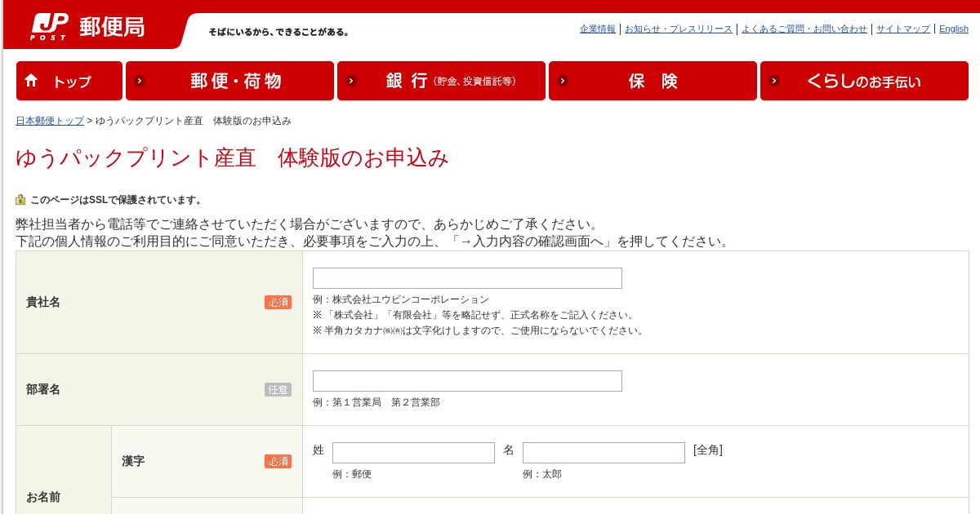The width and height of the screenshot is (980, 514).
Task: Click the 必須 badge for 貴社名
Action: click(278, 302)
